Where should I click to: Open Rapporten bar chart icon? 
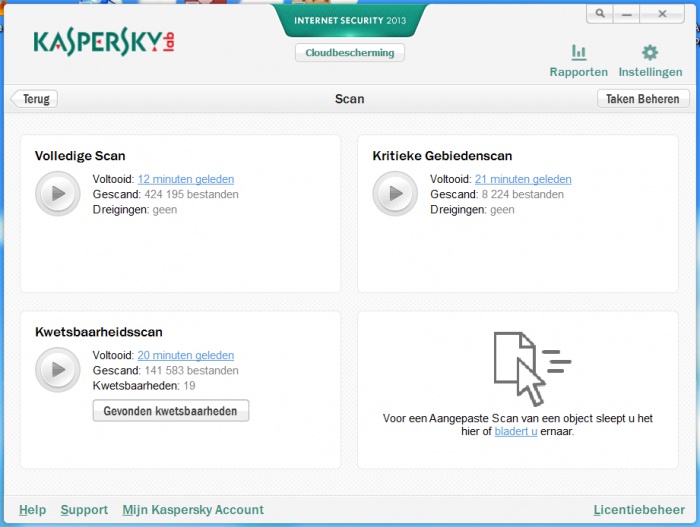pos(579,53)
